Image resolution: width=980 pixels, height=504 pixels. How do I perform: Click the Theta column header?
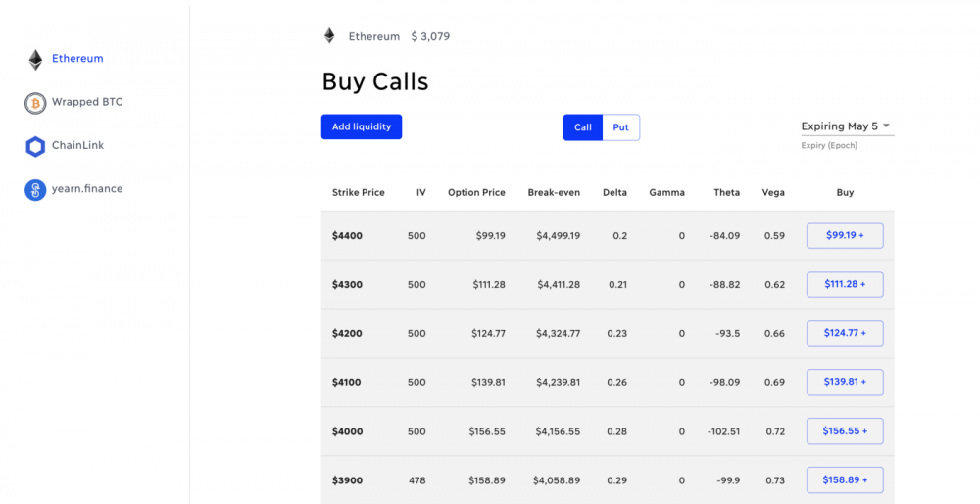point(727,192)
